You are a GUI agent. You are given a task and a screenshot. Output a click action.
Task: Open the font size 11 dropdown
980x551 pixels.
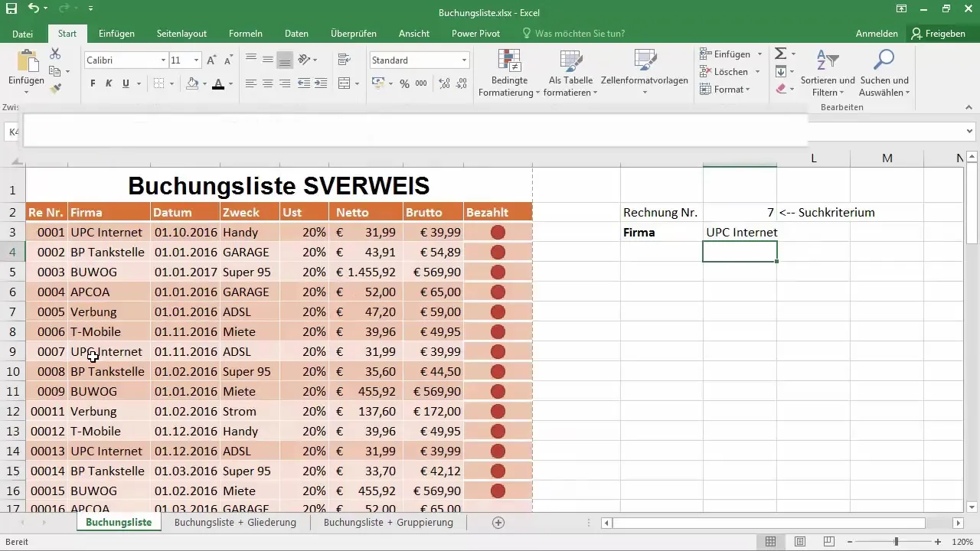pyautogui.click(x=197, y=60)
